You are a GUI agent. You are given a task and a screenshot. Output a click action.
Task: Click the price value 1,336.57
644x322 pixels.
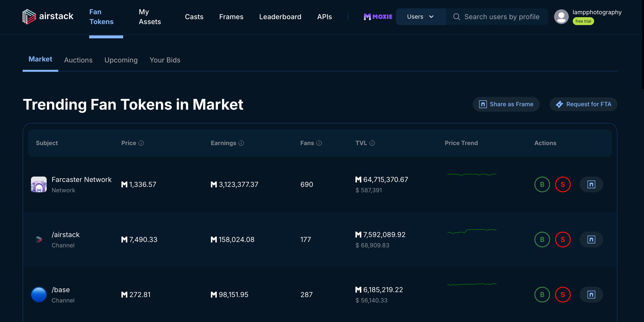143,184
